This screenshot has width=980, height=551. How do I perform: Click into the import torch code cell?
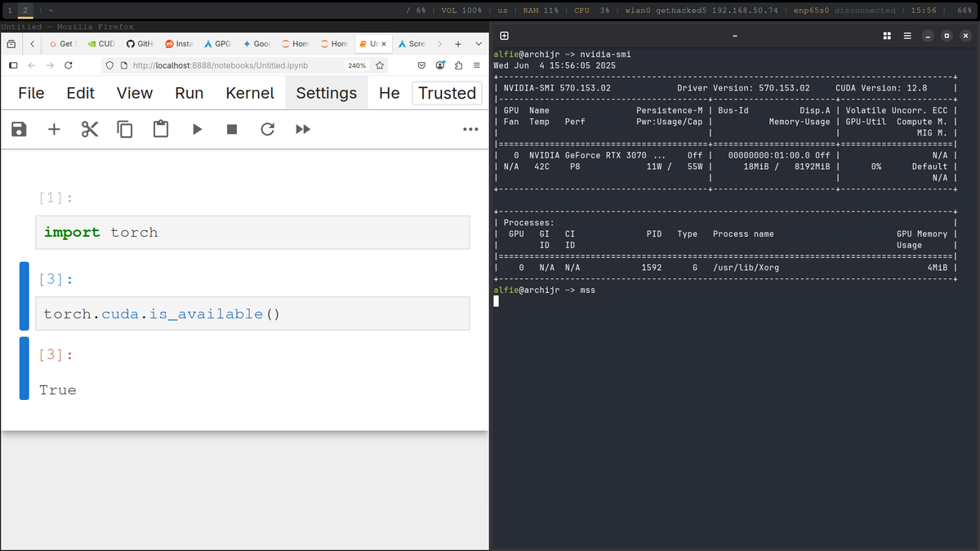click(253, 233)
